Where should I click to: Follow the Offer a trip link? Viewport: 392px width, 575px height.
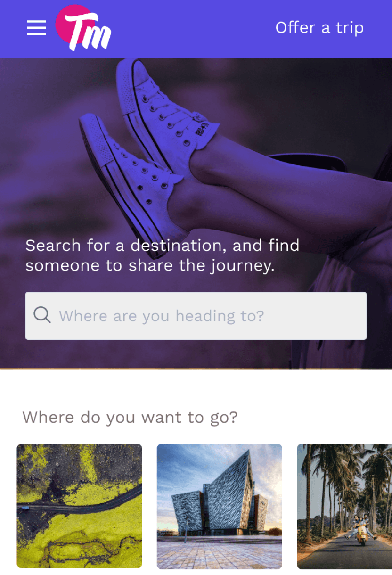click(x=319, y=27)
